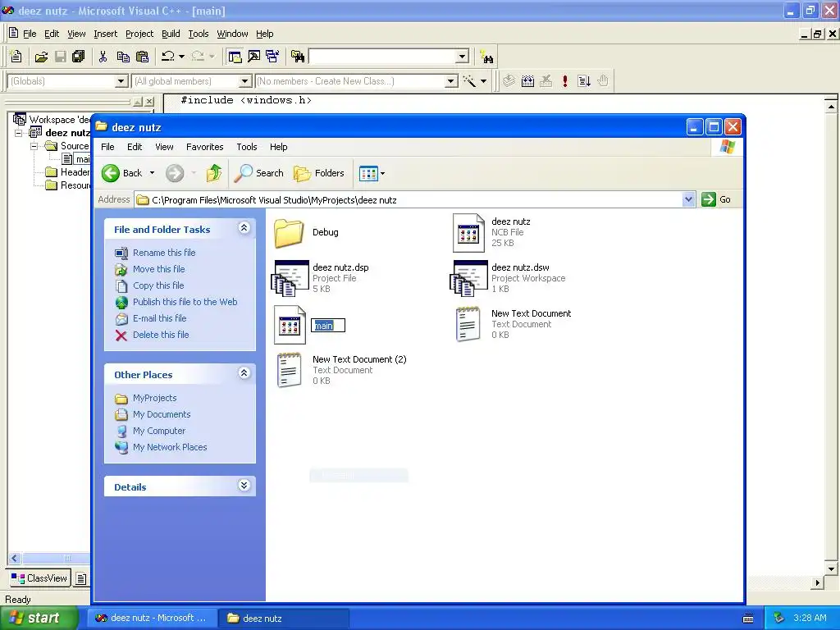Toggle Folders pane in Explorer toolbar
840x630 pixels.
(319, 173)
